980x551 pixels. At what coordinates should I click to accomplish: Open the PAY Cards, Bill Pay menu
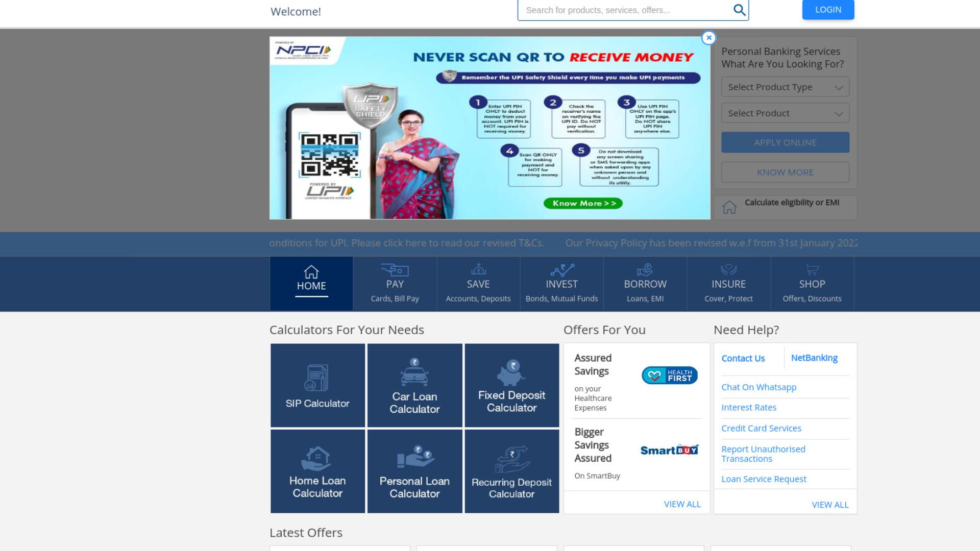click(395, 284)
